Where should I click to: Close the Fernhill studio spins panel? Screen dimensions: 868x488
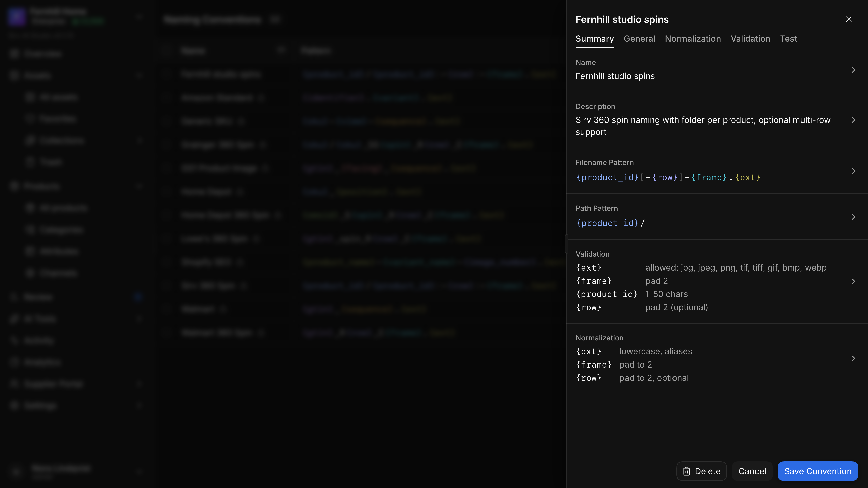coord(849,19)
